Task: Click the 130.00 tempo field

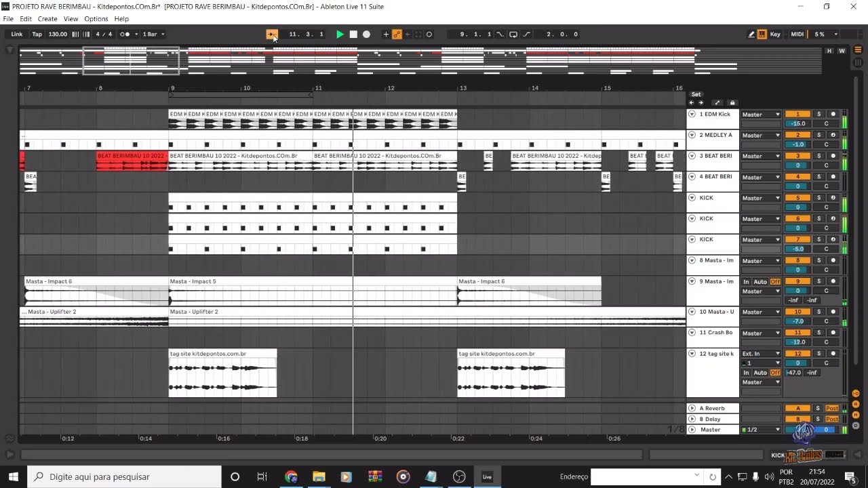Action: 58,34
